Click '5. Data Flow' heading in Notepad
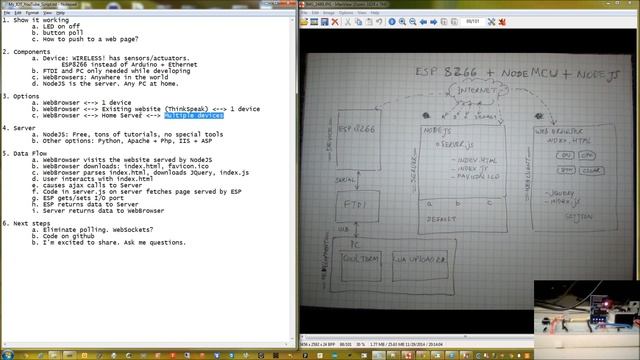 pos(24,153)
